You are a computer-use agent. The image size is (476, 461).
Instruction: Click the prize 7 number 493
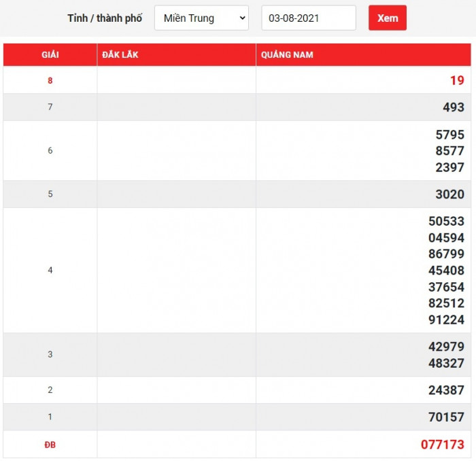[x=453, y=107]
